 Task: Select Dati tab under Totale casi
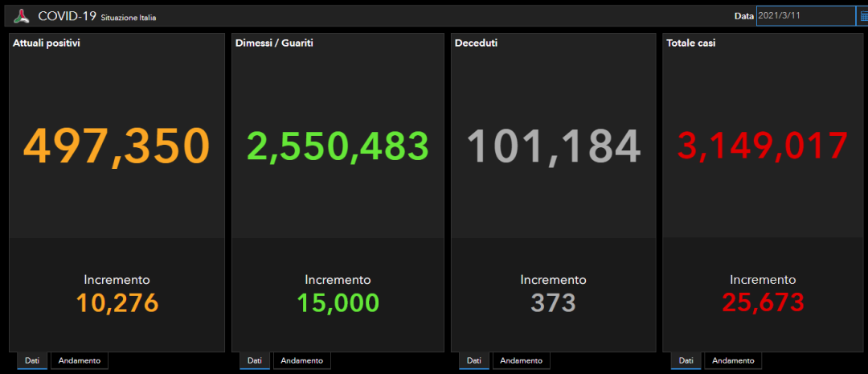pos(686,360)
